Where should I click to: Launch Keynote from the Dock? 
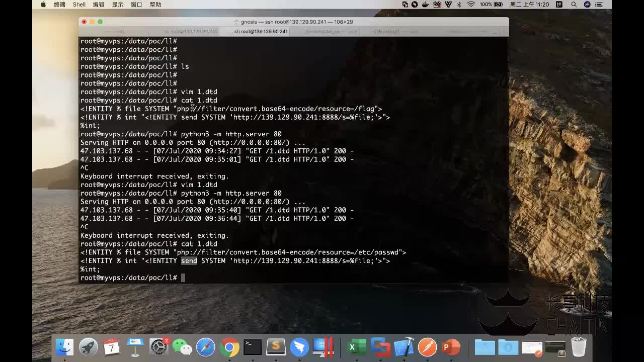click(135, 347)
